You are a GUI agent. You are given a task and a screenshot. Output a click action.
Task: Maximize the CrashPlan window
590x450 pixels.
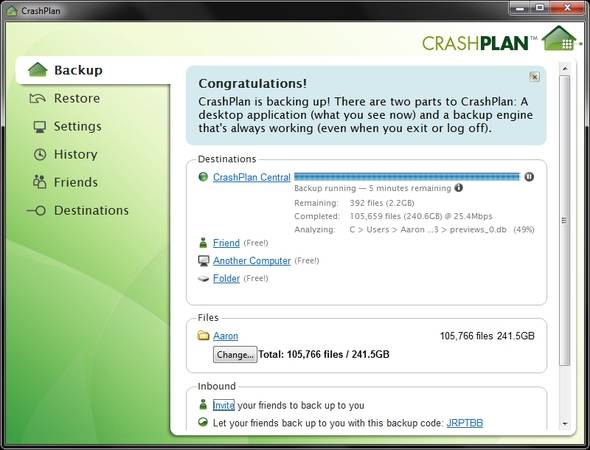pyautogui.click(x=540, y=8)
